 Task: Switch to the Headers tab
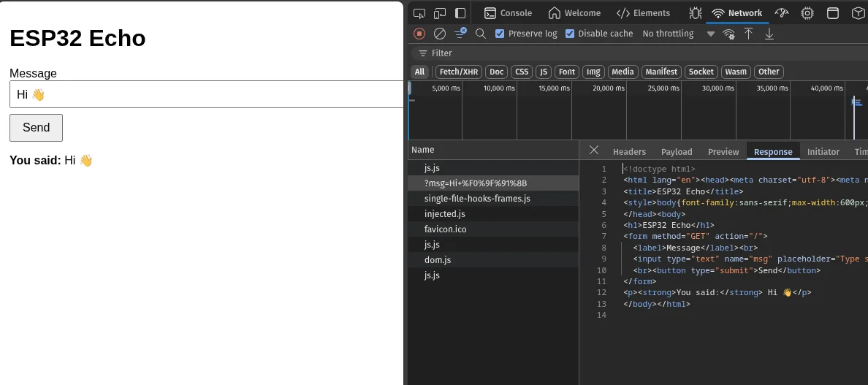tap(629, 152)
